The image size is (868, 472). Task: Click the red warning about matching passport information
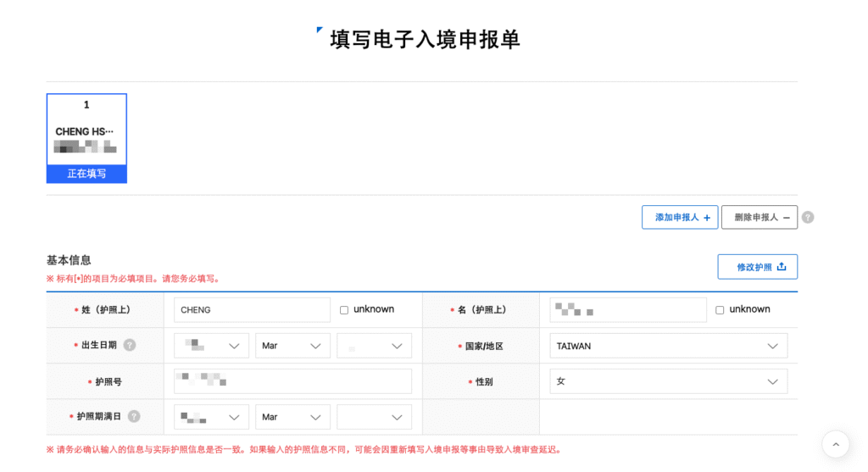[305, 450]
